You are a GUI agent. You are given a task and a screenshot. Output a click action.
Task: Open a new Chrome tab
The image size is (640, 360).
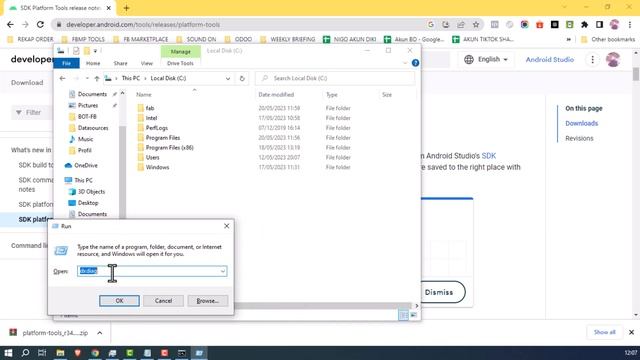click(x=126, y=8)
